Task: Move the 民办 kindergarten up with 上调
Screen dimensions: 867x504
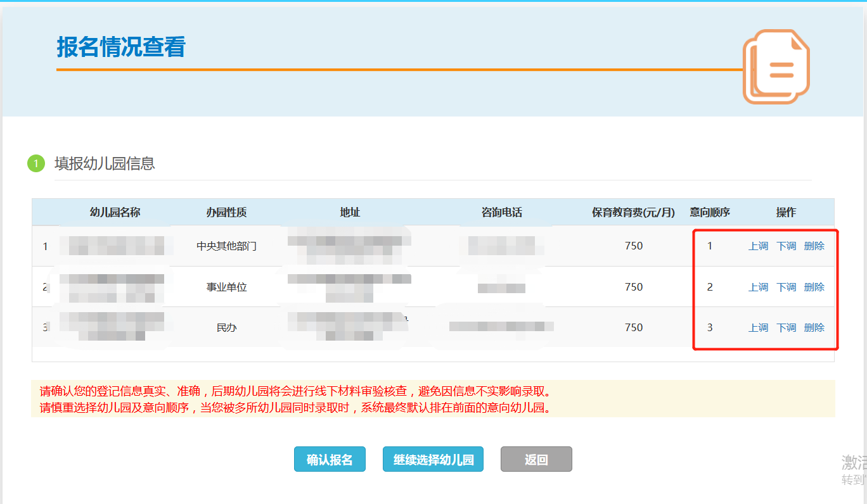Action: tap(758, 327)
